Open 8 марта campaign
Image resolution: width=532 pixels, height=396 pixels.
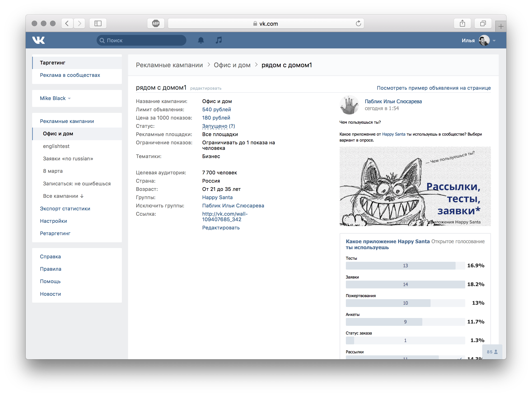click(53, 171)
